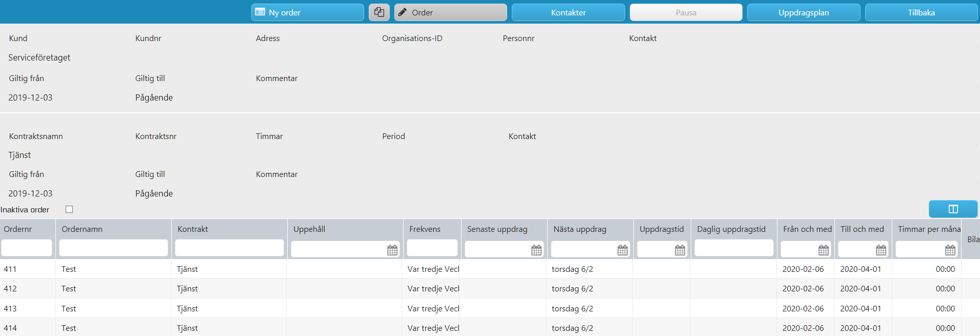Click contract Pågående validity value
The image size is (980, 336).
[x=154, y=193]
